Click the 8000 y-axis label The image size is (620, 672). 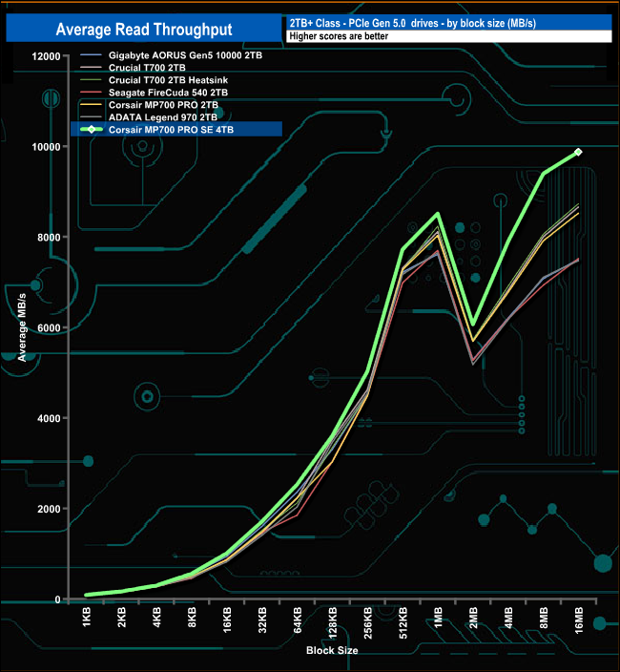click(x=49, y=238)
